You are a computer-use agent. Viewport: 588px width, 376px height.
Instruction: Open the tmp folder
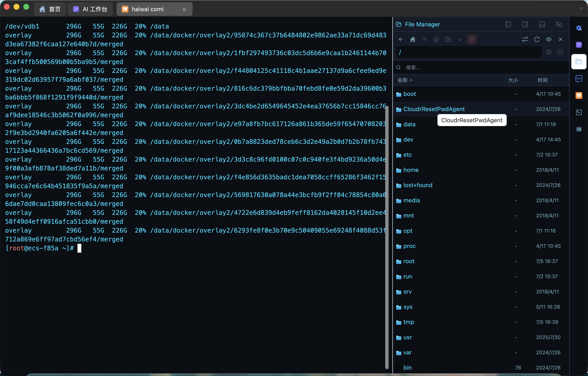click(481, 322)
